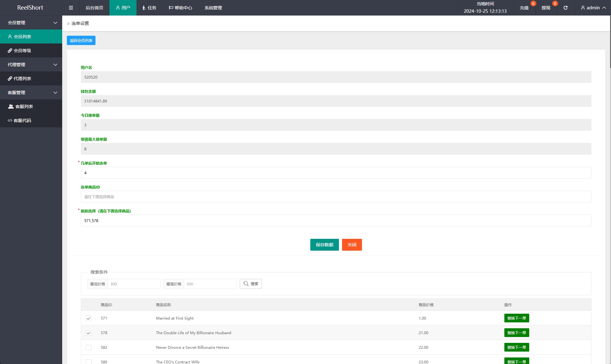The height and width of the screenshot is (364, 611).
Task: Toggle checkbox for product ID 582
Action: (x=88, y=347)
